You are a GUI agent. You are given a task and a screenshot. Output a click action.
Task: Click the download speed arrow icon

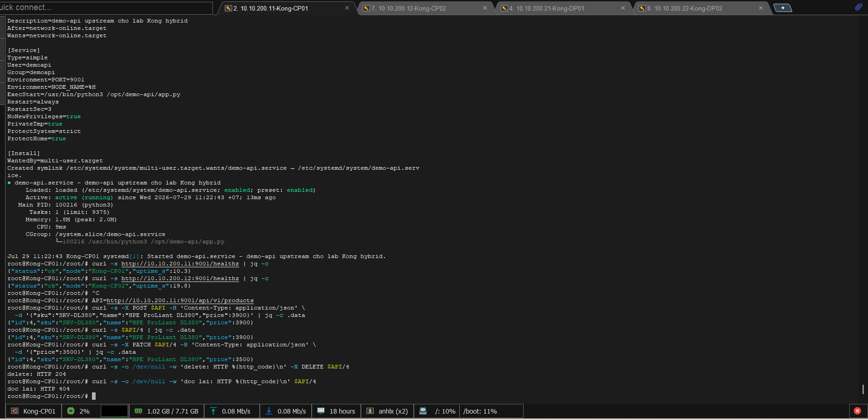269,411
